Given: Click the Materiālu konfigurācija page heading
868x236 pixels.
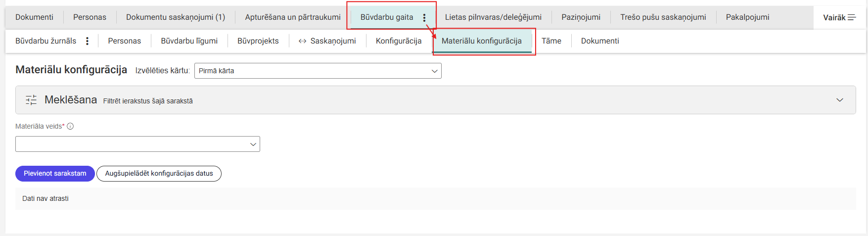Looking at the screenshot, I should pyautogui.click(x=71, y=70).
